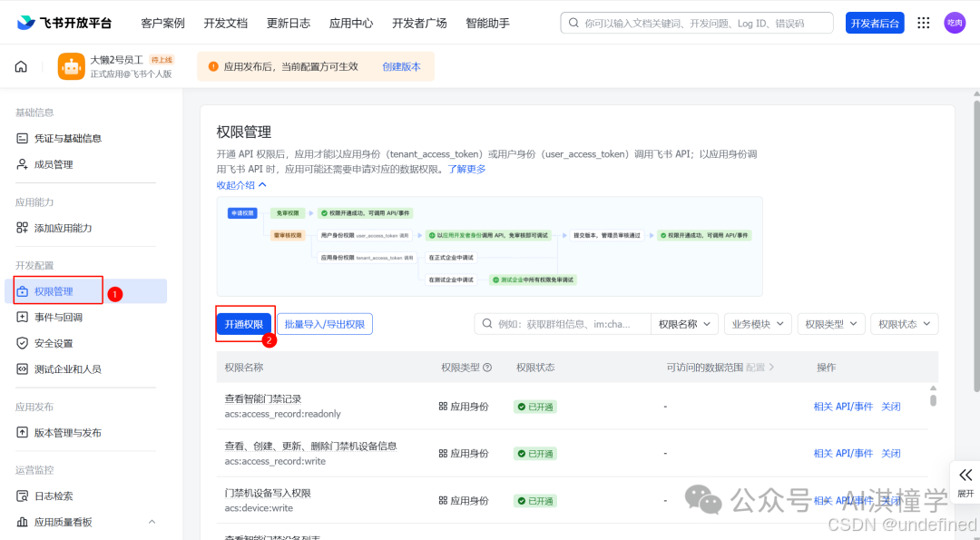Collapse the intro via 收起介绍 chevron
Image resolution: width=980 pixels, height=540 pixels.
pyautogui.click(x=240, y=185)
